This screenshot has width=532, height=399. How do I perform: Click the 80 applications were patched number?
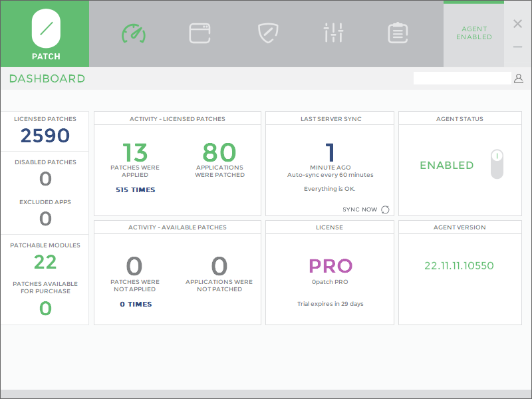coord(219,152)
